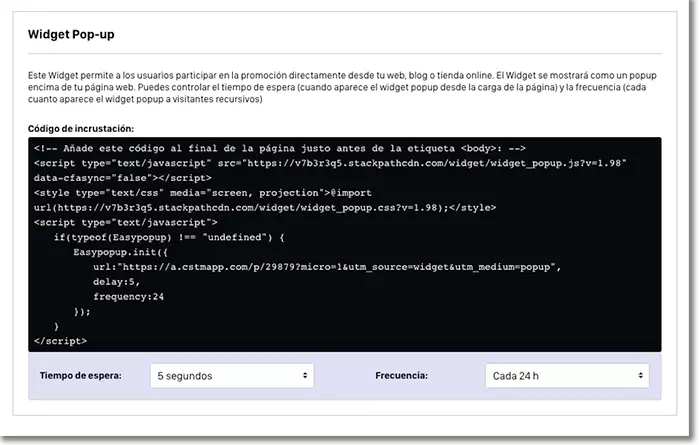This screenshot has width=700, height=445.
Task: Click the closing '</script>' last line
Action: pyautogui.click(x=60, y=341)
